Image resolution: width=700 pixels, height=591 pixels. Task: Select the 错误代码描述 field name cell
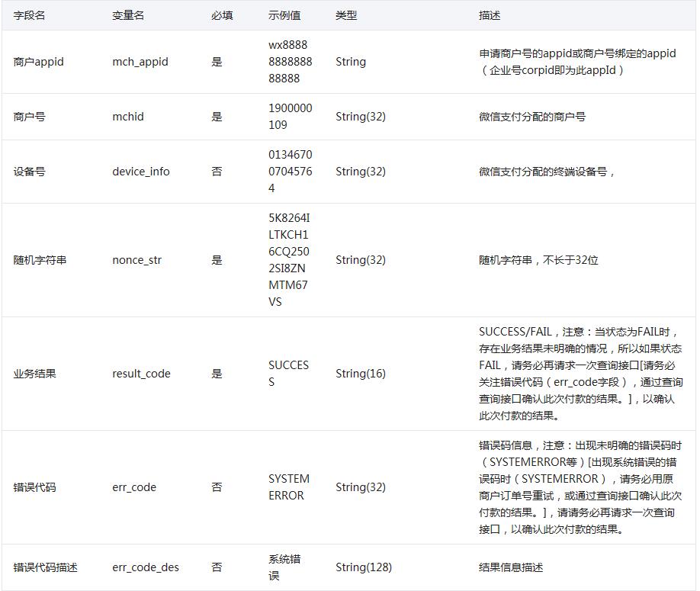point(46,567)
